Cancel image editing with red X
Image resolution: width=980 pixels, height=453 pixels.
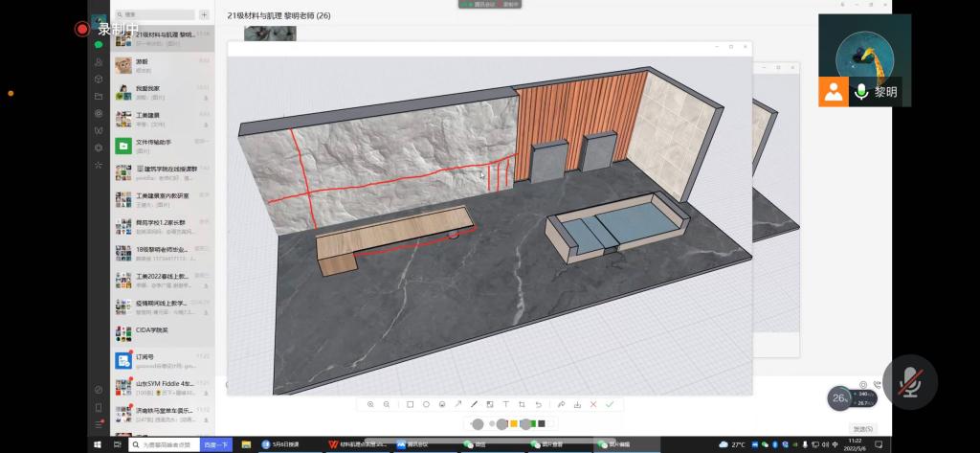593,405
